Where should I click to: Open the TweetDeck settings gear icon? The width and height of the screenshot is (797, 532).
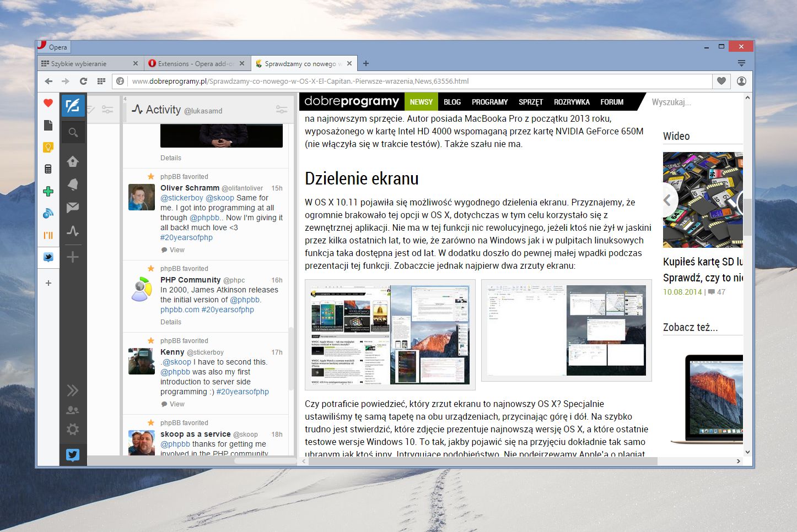73,430
